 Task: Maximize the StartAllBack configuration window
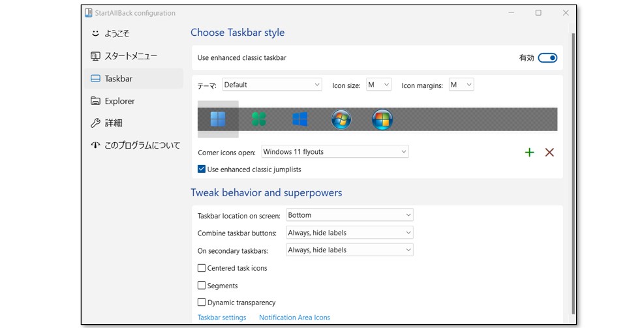538,13
